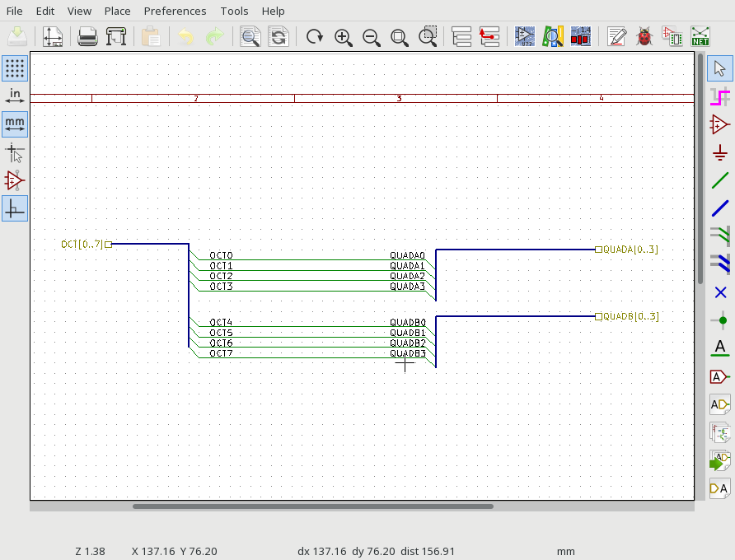Click the Leave sheet icon
Screen dimensions: 735x560
(489, 36)
